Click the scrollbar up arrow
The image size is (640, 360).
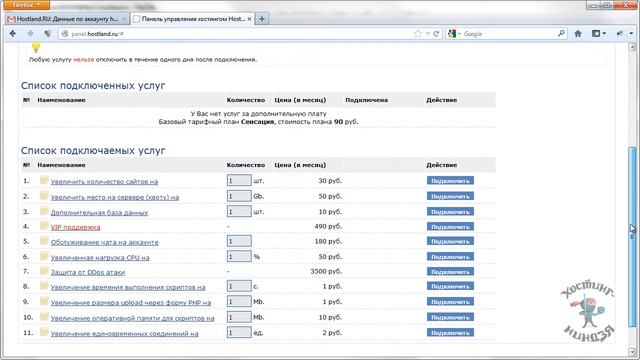click(x=632, y=48)
